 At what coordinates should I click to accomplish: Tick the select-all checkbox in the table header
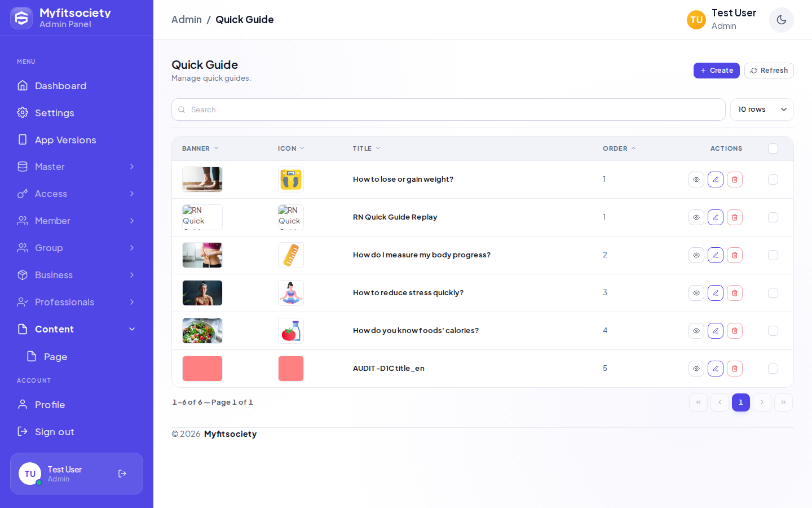pos(773,148)
